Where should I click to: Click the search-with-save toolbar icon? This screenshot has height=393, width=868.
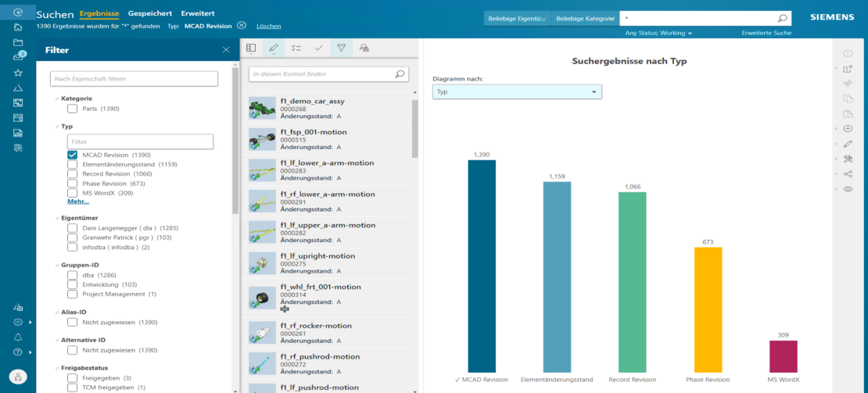364,48
